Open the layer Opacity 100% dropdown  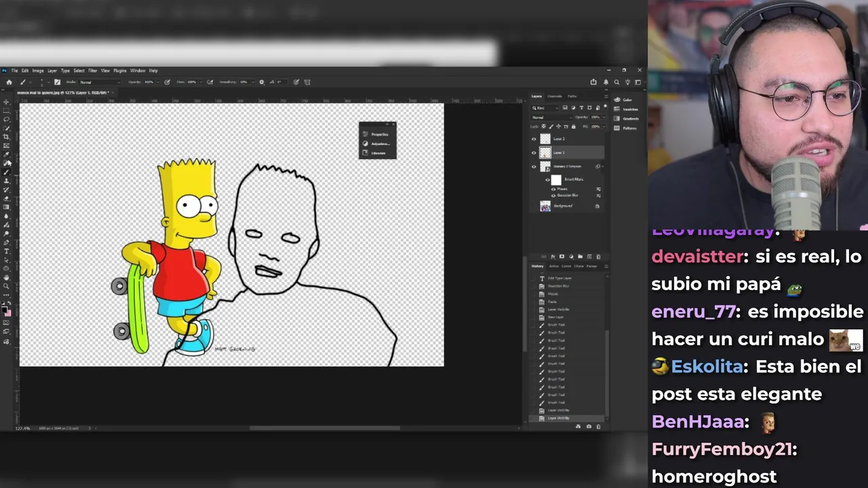604,117
